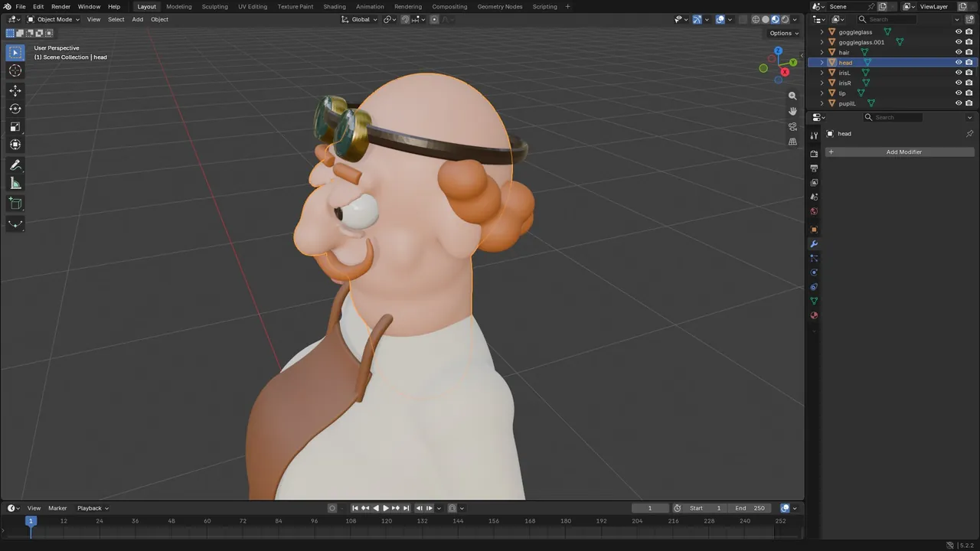Open the World properties tab

[814, 211]
